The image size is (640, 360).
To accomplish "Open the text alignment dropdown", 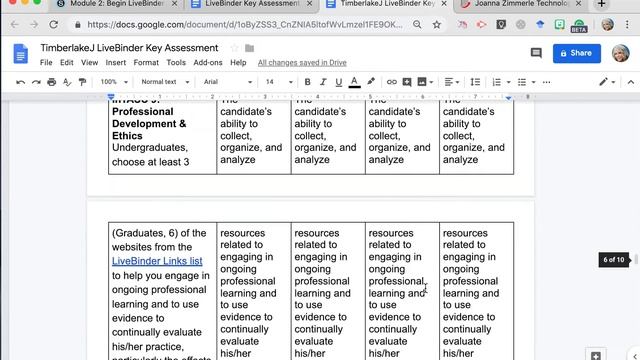I will tap(451, 82).
